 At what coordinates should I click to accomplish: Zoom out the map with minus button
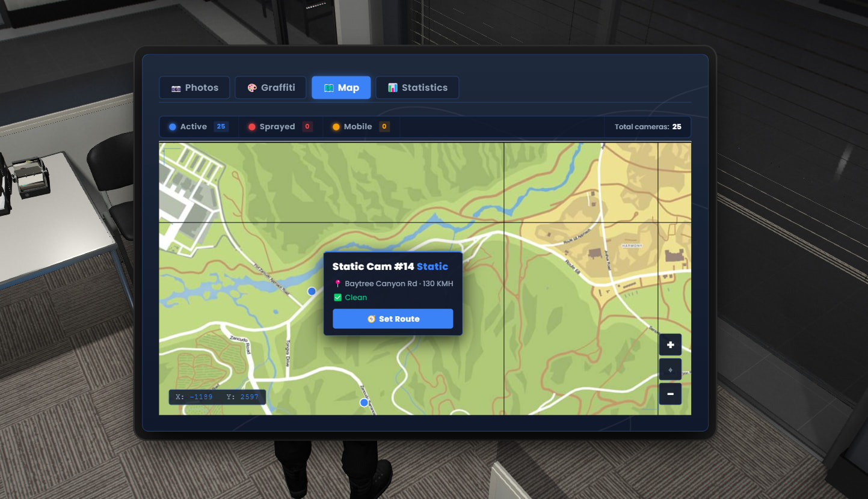point(670,394)
